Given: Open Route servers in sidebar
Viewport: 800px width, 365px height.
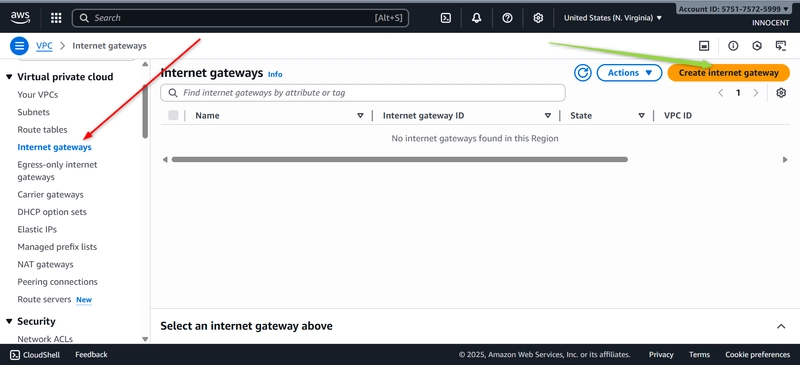Looking at the screenshot, I should click(x=44, y=300).
